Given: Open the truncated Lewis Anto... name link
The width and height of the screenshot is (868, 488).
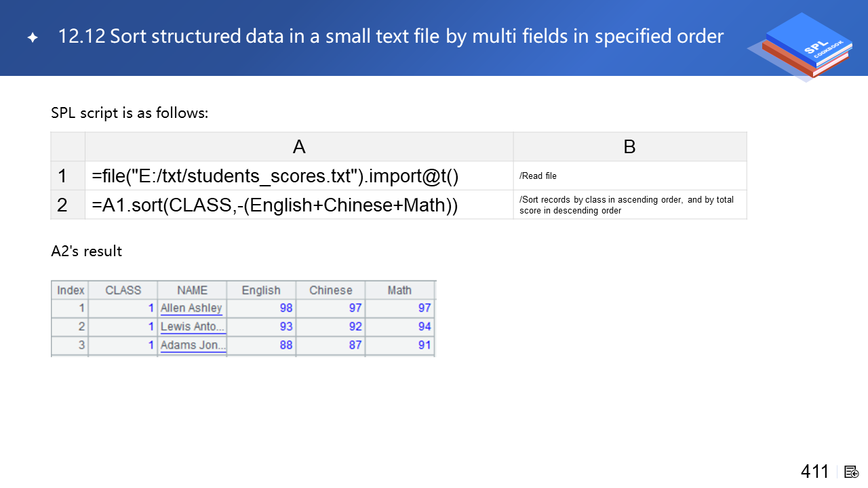Looking at the screenshot, I should click(x=193, y=327).
